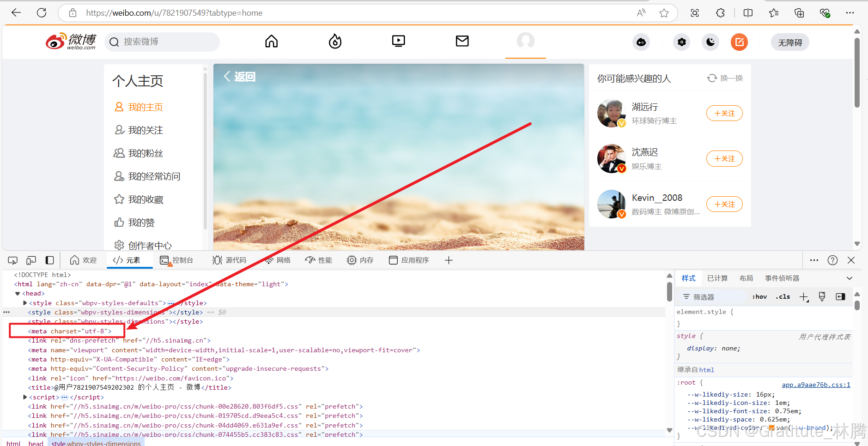Open Weibo messages envelope icon
The width and height of the screenshot is (868, 446).
[x=462, y=42]
